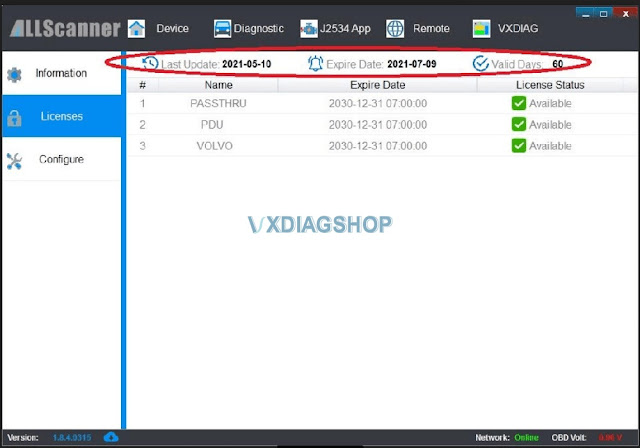Screen dimensions: 640x448
Task: Open the Diagnostic car icon
Action: pos(222,29)
